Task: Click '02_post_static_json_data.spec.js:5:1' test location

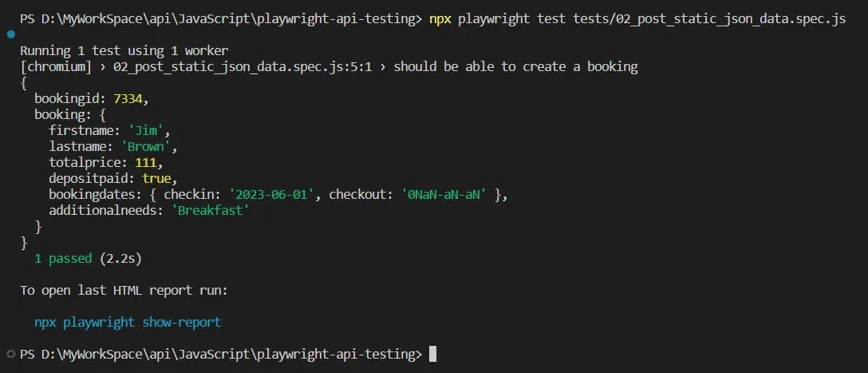Action: pos(243,67)
